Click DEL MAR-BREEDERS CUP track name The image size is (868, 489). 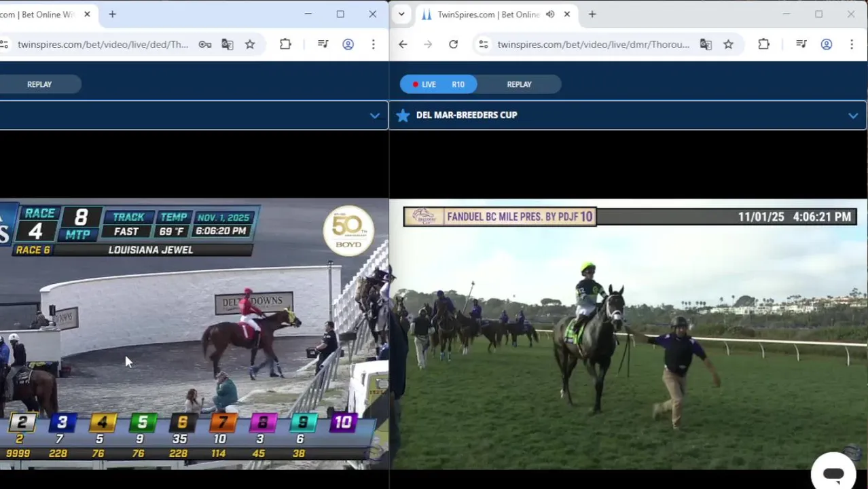tap(467, 115)
